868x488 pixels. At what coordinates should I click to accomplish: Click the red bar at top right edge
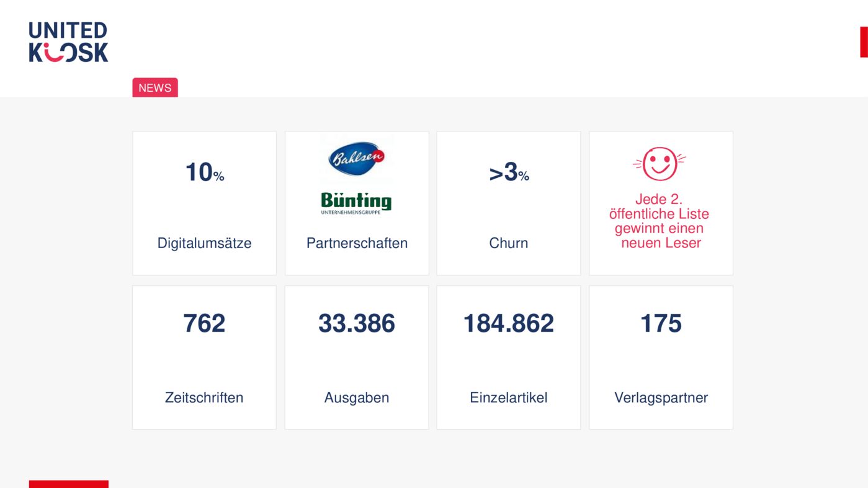[x=864, y=42]
